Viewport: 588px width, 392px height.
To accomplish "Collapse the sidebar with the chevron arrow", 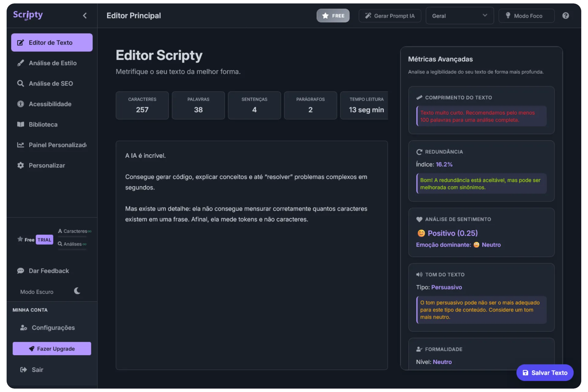I will pos(85,16).
